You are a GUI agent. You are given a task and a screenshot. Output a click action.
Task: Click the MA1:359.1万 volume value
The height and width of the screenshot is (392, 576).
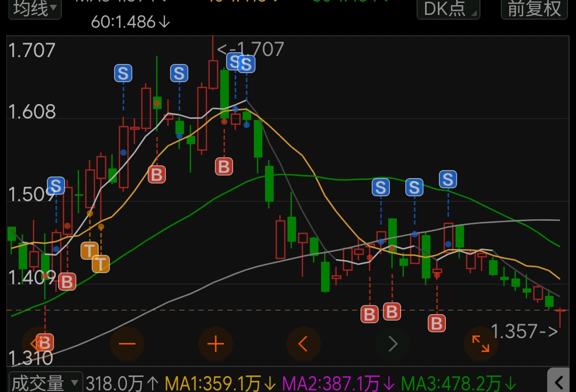(x=220, y=383)
